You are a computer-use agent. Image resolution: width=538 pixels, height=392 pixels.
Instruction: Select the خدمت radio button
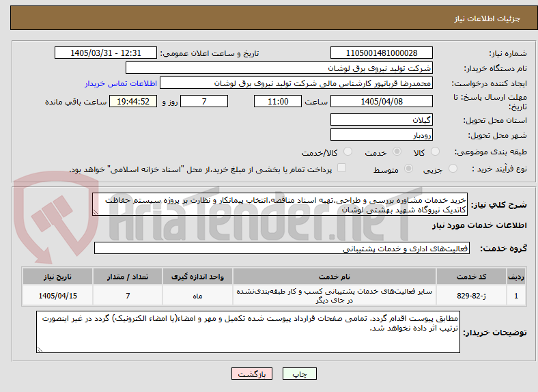coord(397,152)
